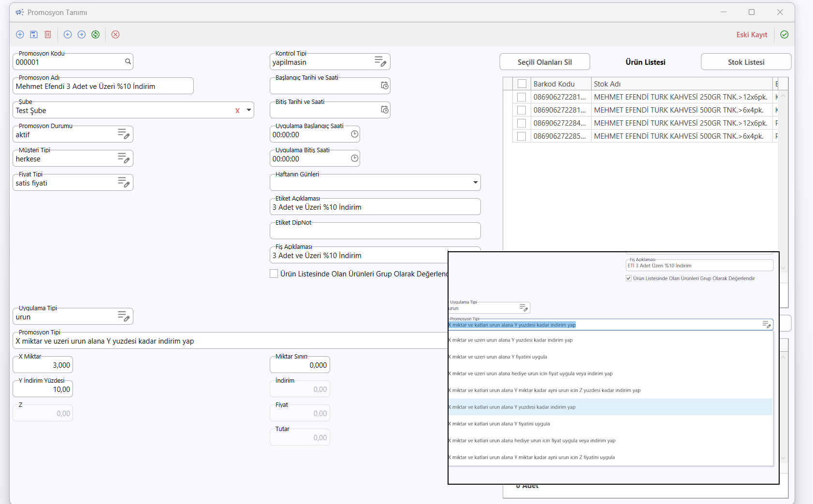
Task: Click the Barkod Kodu column header
Action: pos(561,84)
